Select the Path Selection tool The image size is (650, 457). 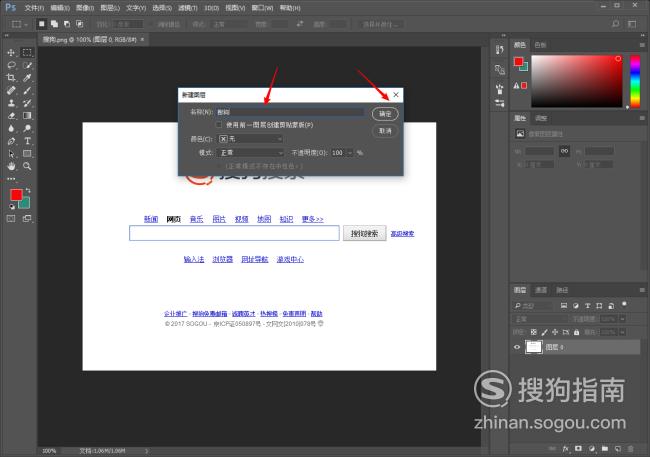[11, 154]
